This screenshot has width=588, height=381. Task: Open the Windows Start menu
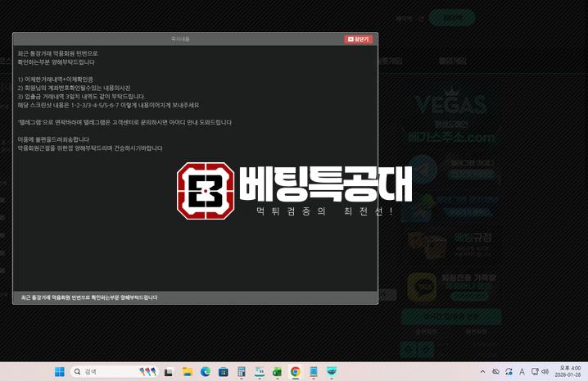60,372
